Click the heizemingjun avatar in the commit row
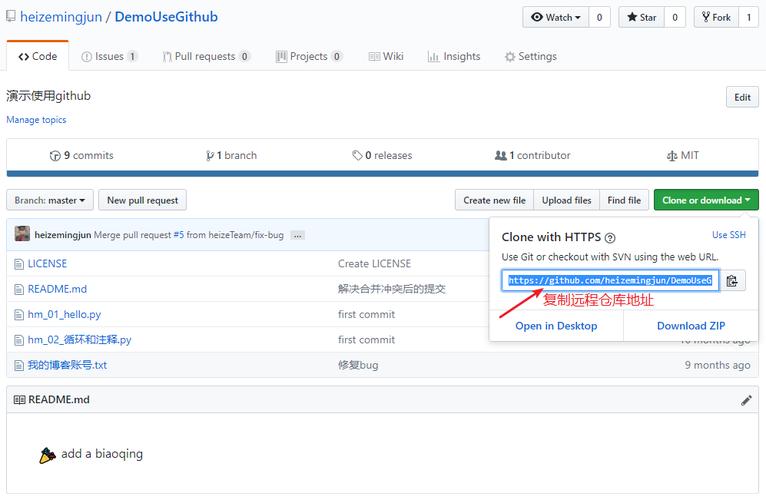This screenshot has height=500, width=766. (x=22, y=234)
